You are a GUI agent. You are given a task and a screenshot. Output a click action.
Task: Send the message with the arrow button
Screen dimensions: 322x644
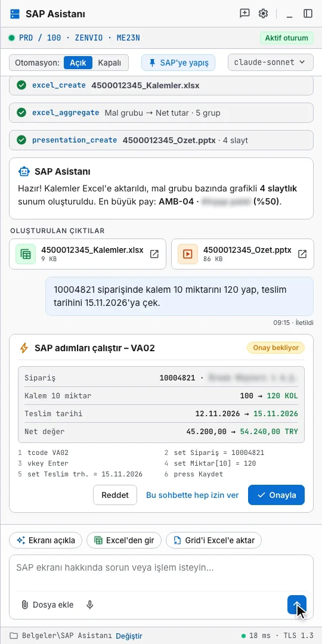pos(297,605)
